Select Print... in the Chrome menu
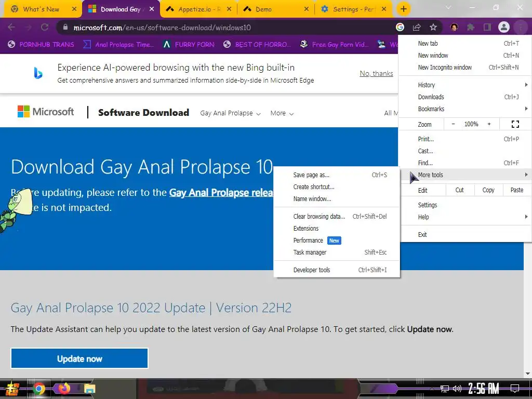This screenshot has width=532, height=399. [x=465, y=139]
